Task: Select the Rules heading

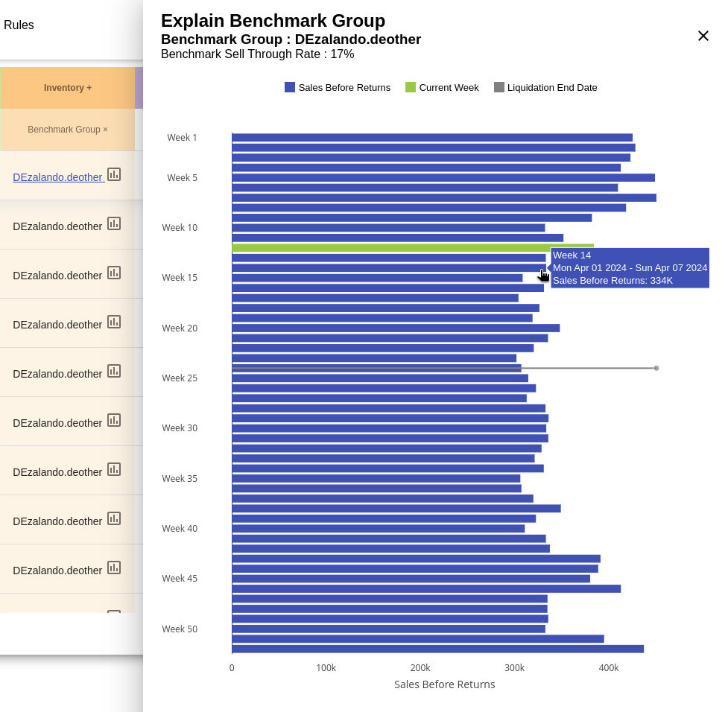Action: pos(19,25)
